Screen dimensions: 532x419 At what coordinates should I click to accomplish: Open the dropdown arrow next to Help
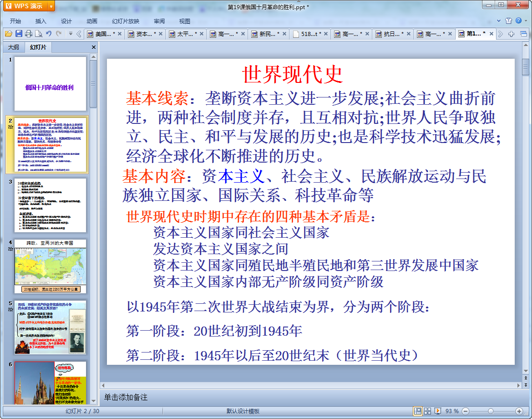526,20
